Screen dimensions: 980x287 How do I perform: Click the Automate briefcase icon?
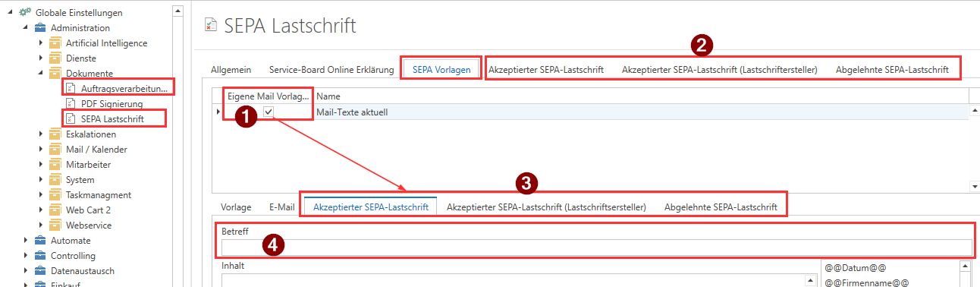pyautogui.click(x=40, y=240)
